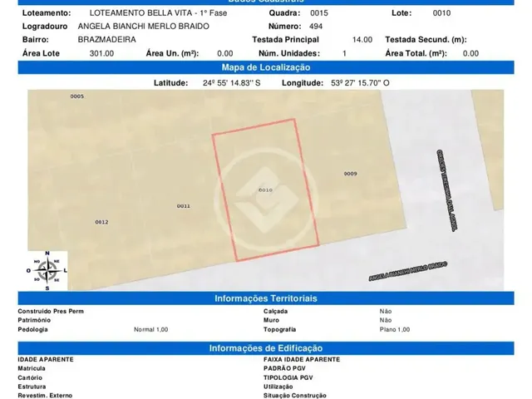Viewport: 532px width, 399px height.
Task: Click the latitude value 24° 55' 14.83'' S
Action: pyautogui.click(x=232, y=83)
